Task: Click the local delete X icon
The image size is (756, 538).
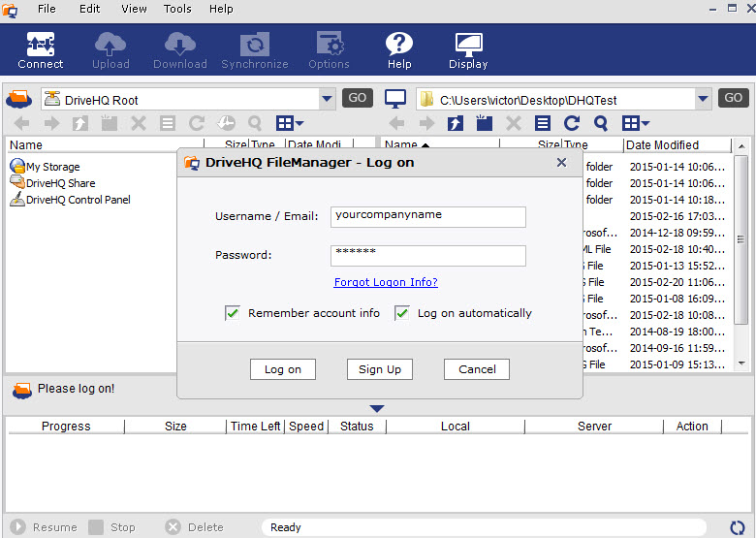Action: (514, 123)
